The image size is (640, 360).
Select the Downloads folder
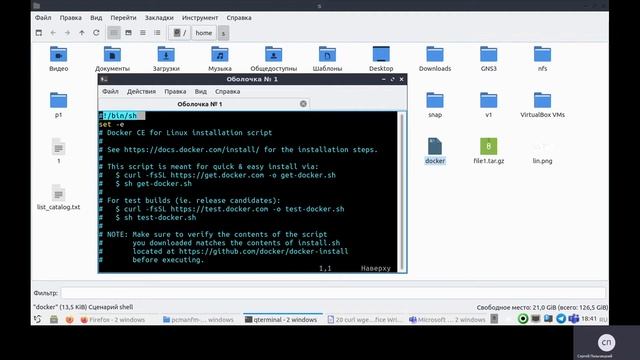click(435, 59)
